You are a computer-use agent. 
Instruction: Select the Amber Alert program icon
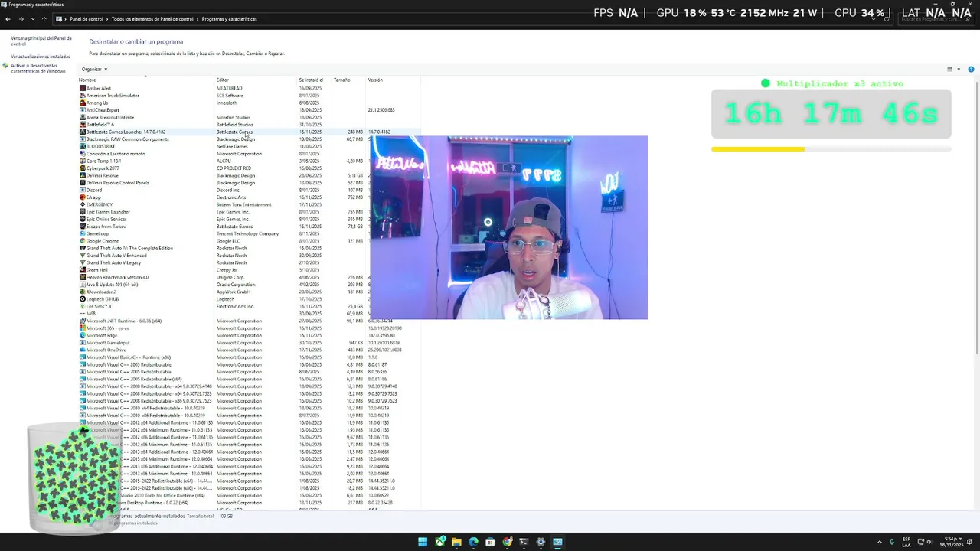pos(83,88)
